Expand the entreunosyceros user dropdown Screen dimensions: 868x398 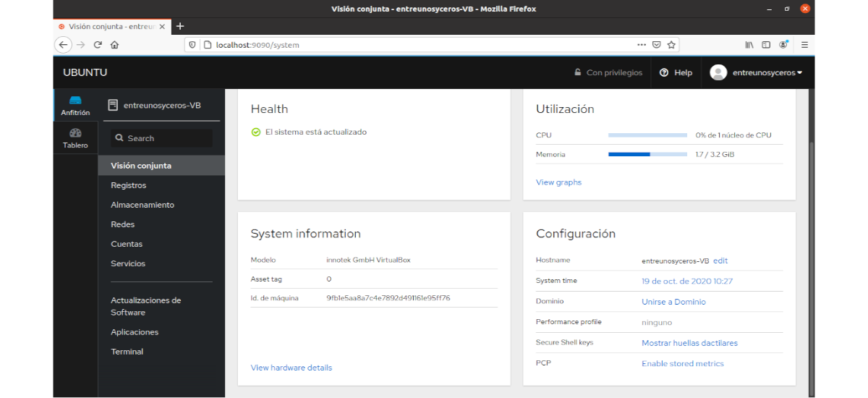[x=767, y=72]
